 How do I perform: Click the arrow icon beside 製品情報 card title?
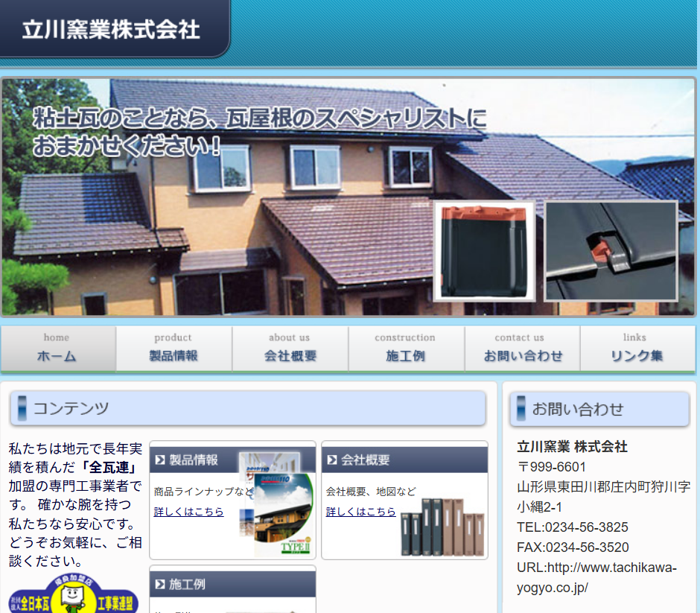160,460
